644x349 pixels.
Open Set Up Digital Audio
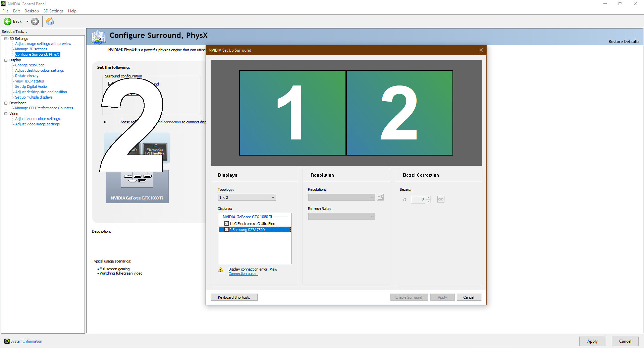(x=31, y=86)
